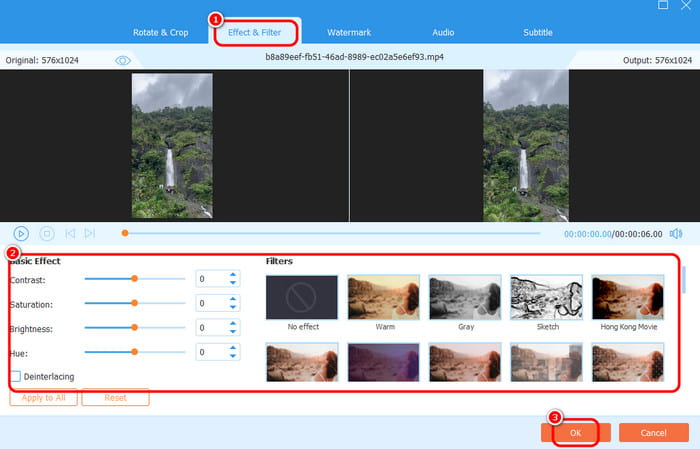Screen dimensions: 700x449
Task: Enable the Deinterlacing checkbox
Action: (16, 376)
